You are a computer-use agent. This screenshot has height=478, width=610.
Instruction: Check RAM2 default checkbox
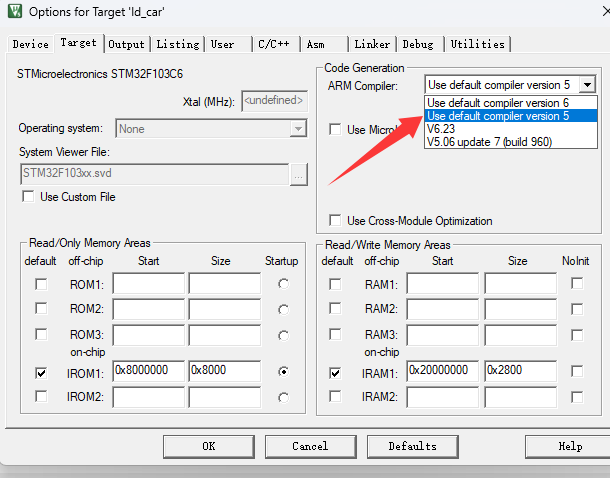335,308
